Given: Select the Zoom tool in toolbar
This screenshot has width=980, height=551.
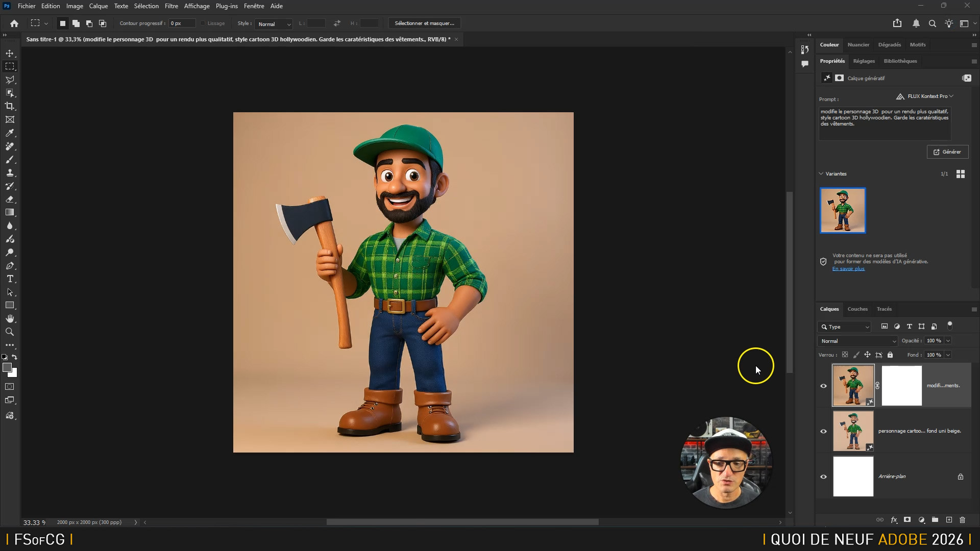Looking at the screenshot, I should pos(10,332).
